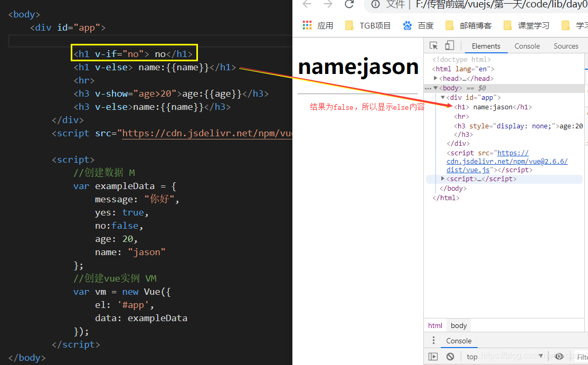Open the drawer three-dot menu

(x=433, y=340)
